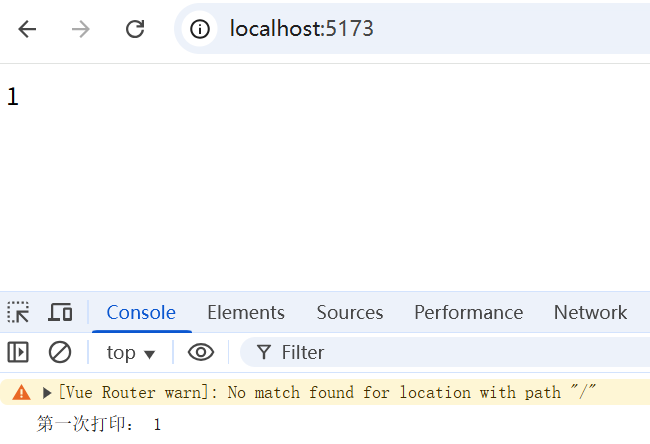650x444 pixels.
Task: Expand the Vue Router warn message
Action: coord(46,393)
